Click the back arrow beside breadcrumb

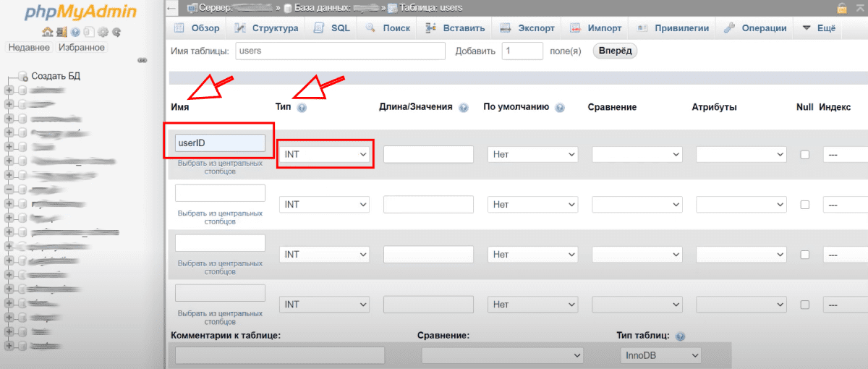tap(171, 8)
